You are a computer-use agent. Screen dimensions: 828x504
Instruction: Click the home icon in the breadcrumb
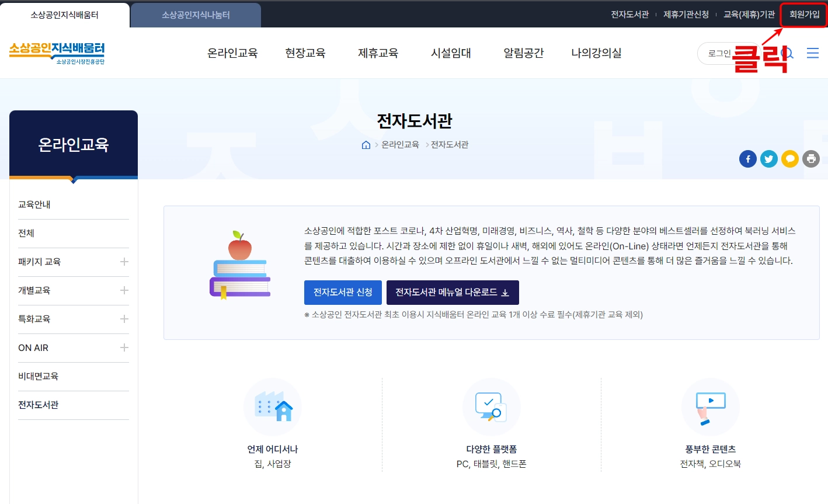coord(366,144)
